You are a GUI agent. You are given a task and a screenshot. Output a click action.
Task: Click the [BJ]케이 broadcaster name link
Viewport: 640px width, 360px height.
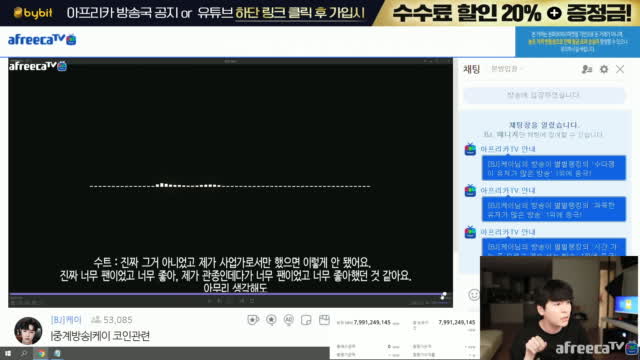[66, 320]
